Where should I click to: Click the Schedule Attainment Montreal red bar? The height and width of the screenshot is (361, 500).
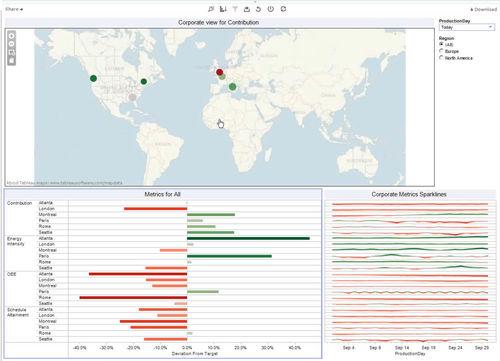coord(153,321)
